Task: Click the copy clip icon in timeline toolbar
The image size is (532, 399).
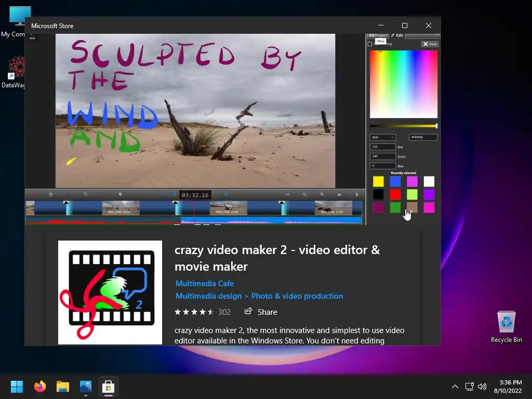Action: pos(51,194)
